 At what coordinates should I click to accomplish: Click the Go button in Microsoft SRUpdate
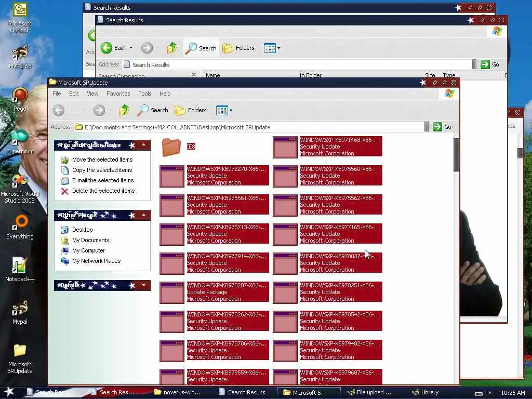pos(442,127)
